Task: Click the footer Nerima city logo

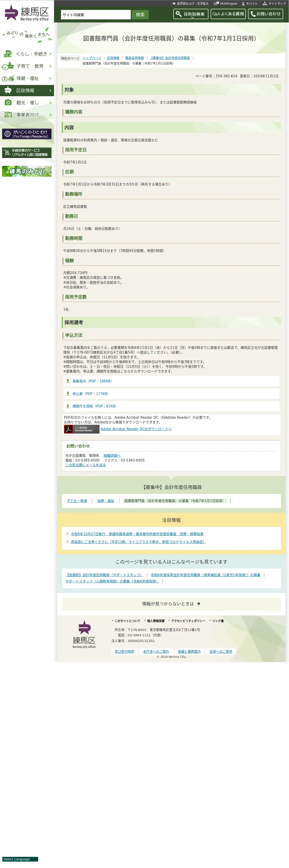Action: pos(84,634)
